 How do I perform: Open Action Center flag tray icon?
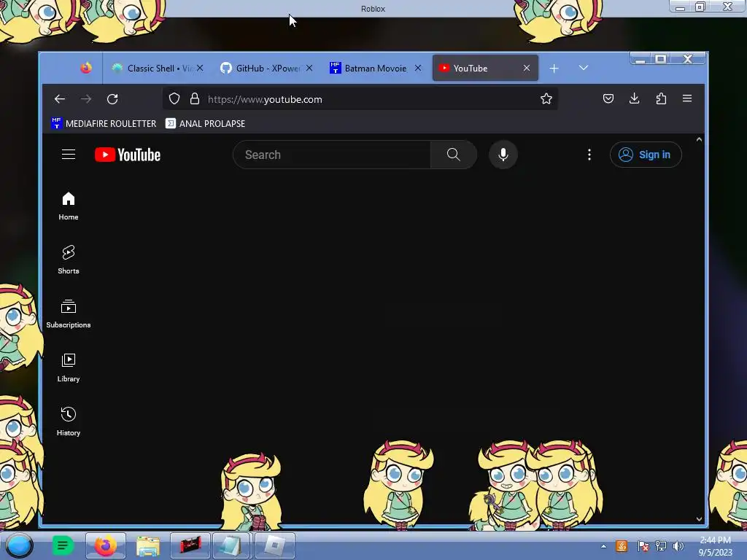[x=643, y=546]
